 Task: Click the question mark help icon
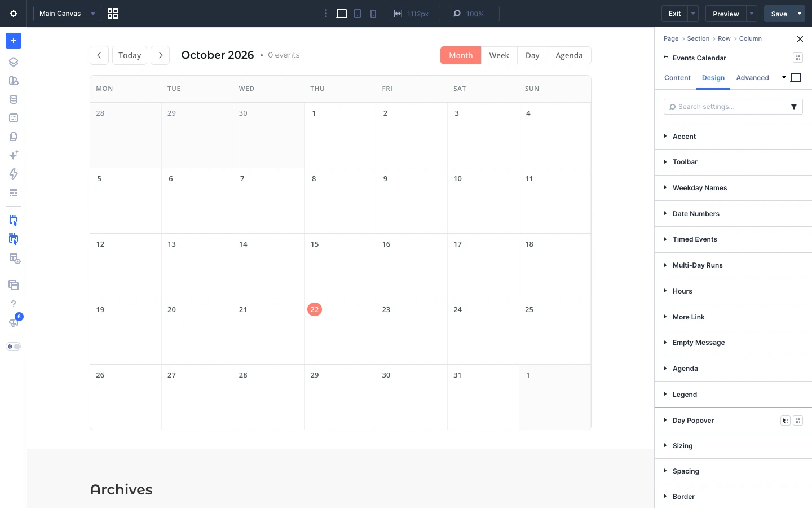(x=14, y=304)
